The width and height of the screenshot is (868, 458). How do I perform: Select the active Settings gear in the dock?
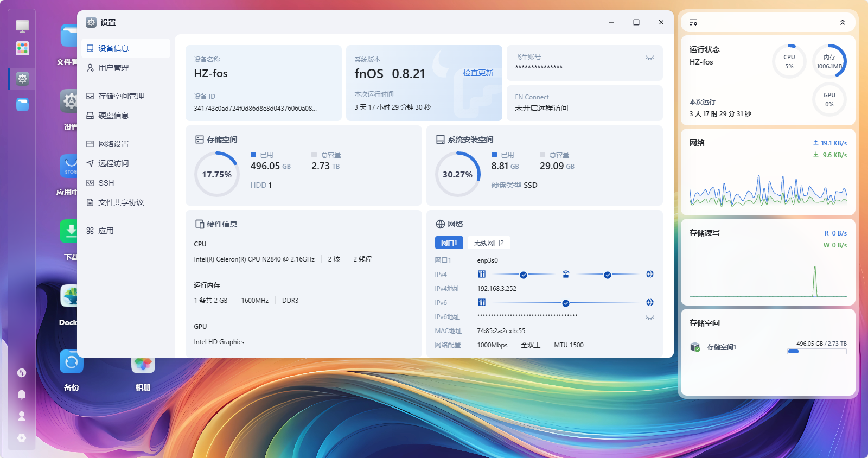[22, 79]
